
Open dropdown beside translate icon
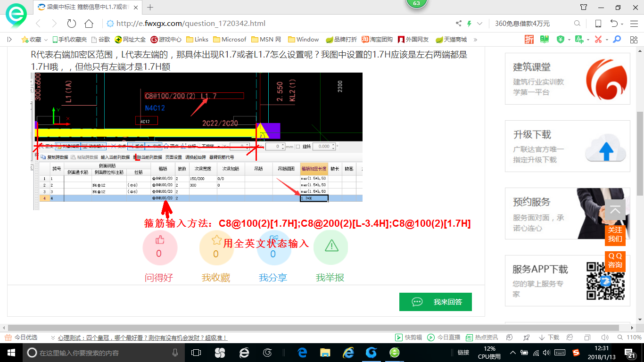point(588,40)
